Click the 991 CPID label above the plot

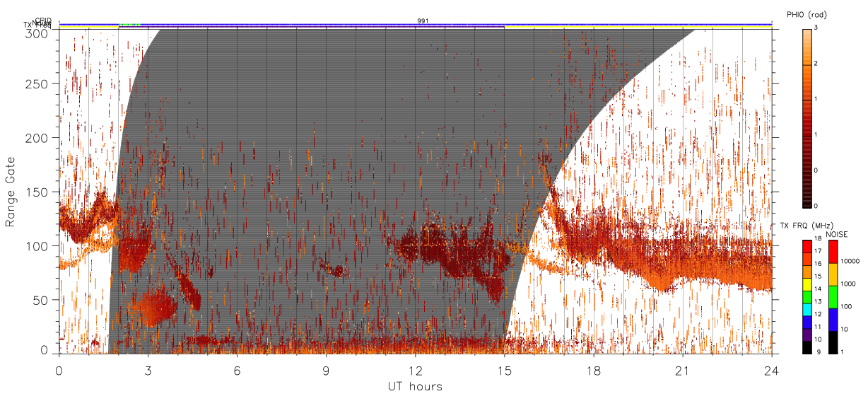pos(422,21)
